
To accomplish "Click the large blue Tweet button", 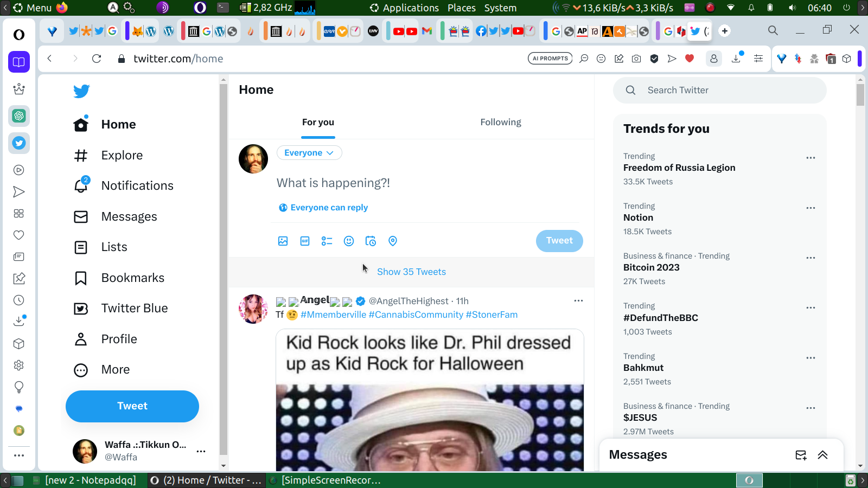I will point(132,406).
